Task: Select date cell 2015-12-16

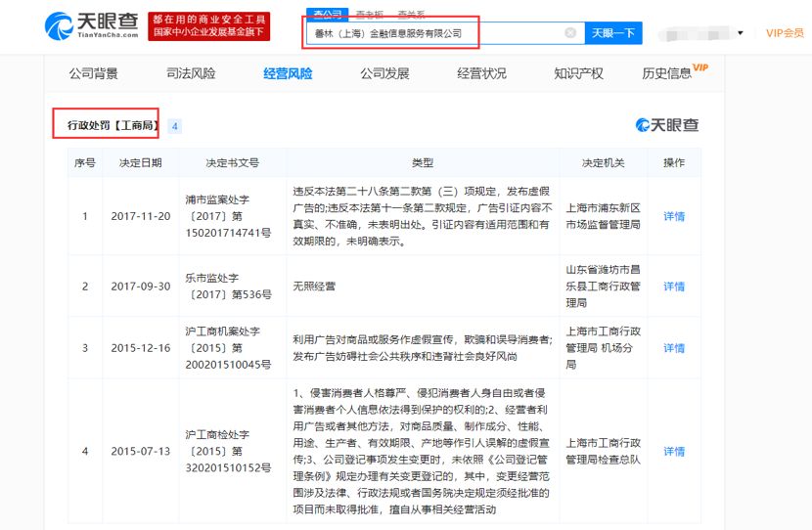Action: click(140, 348)
